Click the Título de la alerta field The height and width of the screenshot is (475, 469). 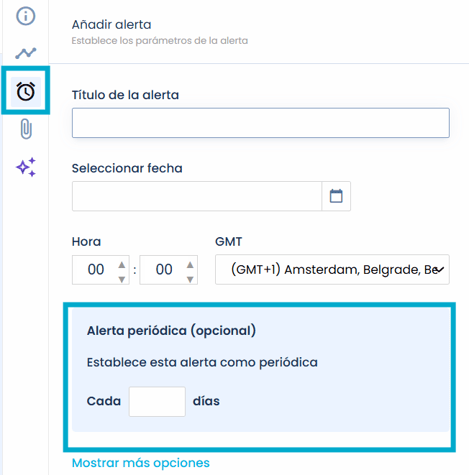point(261,123)
